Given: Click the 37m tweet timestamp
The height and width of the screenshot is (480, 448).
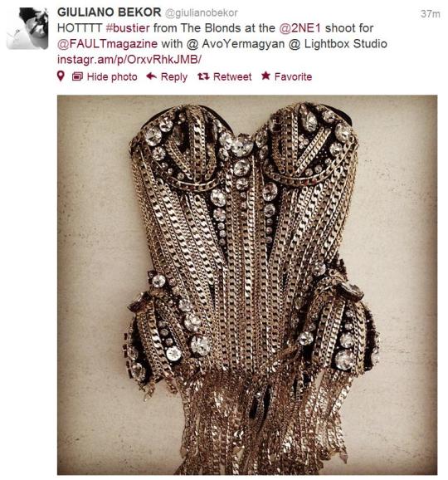Looking at the screenshot, I should [x=431, y=14].
